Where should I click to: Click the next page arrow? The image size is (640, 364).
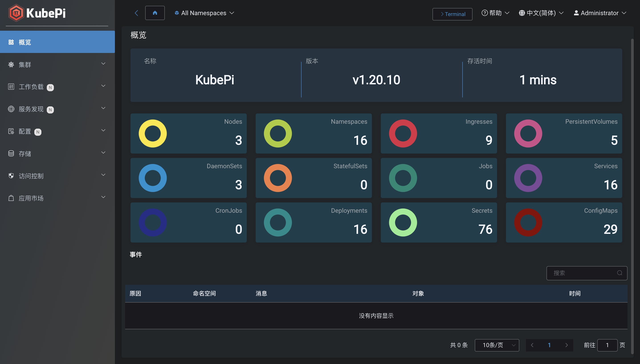[x=567, y=345]
